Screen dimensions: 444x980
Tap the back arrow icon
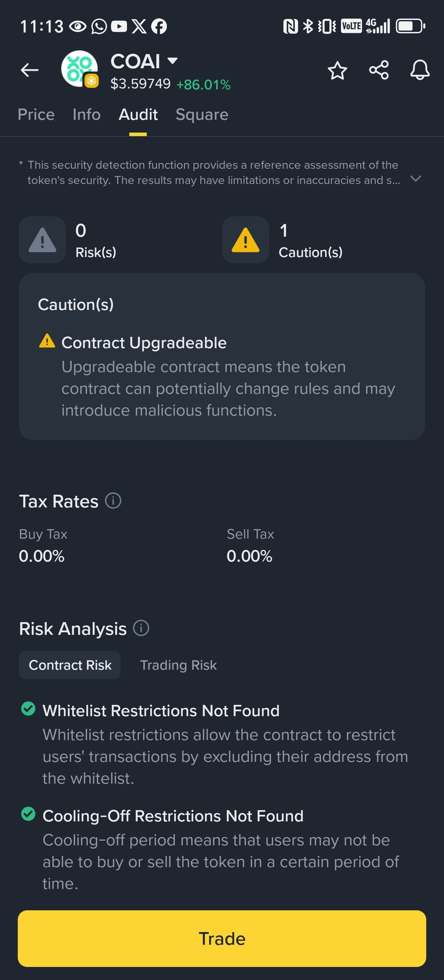30,70
